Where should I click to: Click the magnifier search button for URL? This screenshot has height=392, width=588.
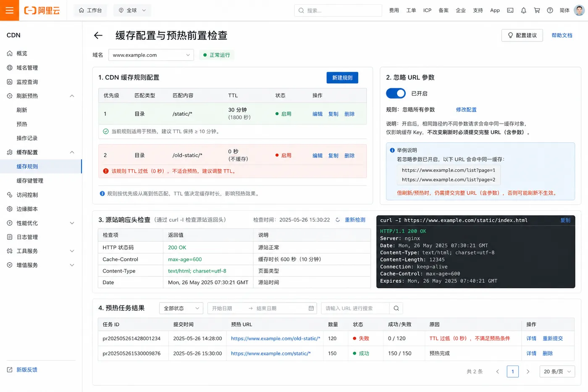(x=396, y=308)
